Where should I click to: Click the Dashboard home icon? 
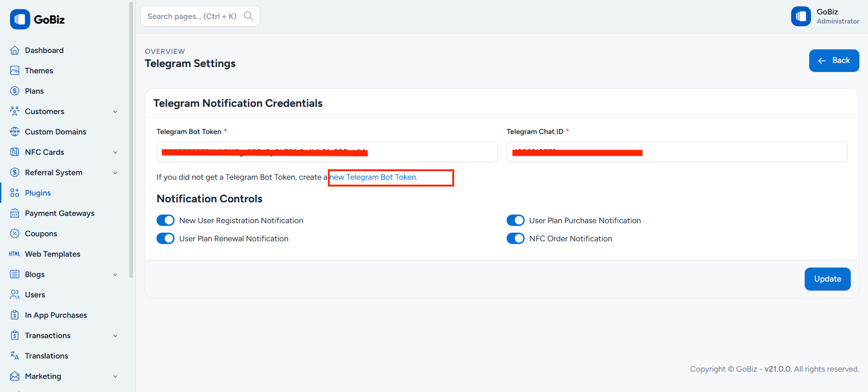(x=15, y=50)
